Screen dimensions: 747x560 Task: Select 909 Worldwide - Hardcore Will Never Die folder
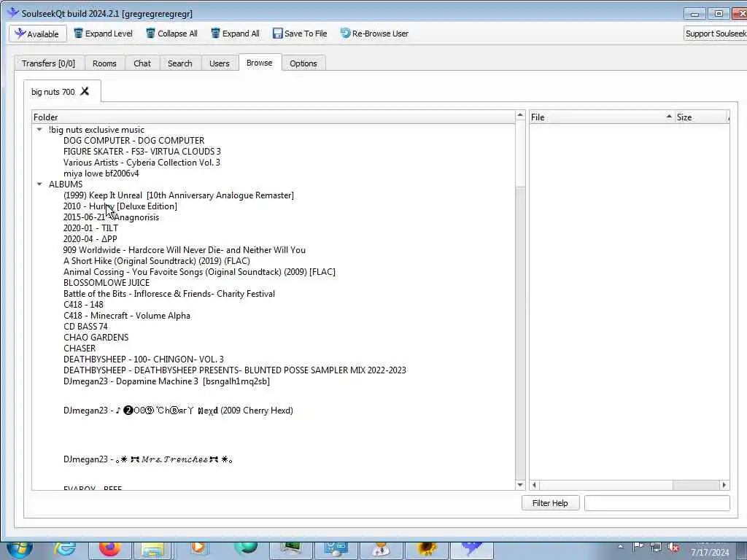point(185,250)
